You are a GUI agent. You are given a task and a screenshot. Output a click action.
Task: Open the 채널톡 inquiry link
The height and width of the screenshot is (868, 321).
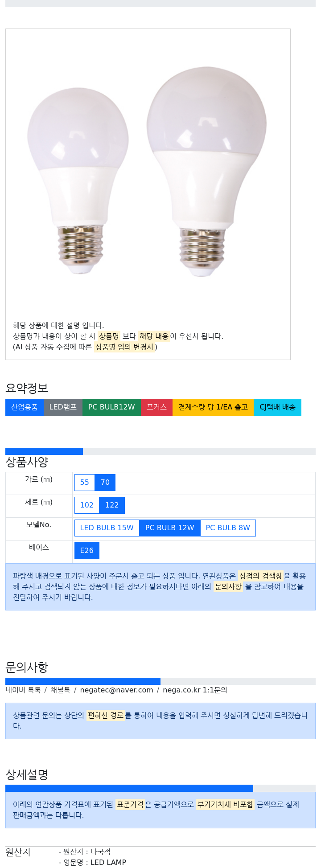pos(60,690)
